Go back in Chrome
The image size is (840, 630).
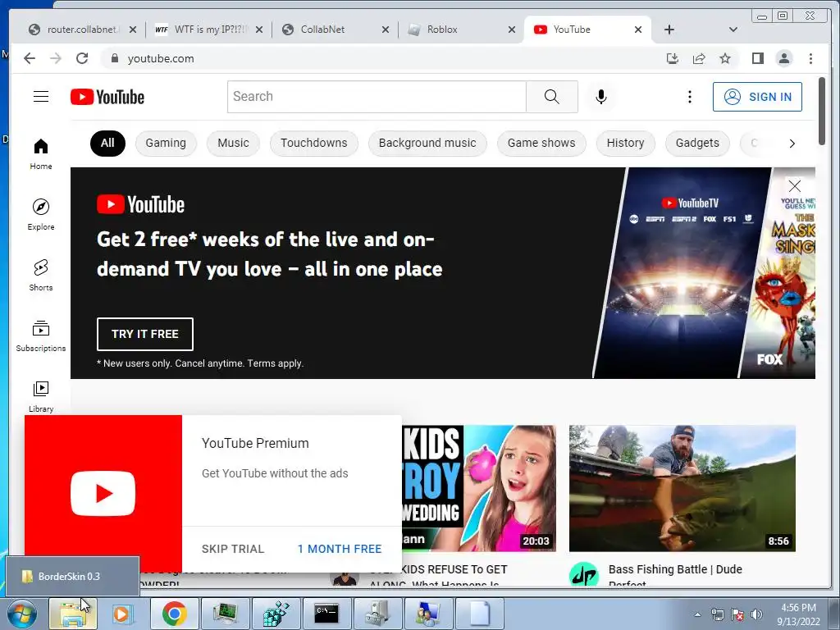click(30, 58)
